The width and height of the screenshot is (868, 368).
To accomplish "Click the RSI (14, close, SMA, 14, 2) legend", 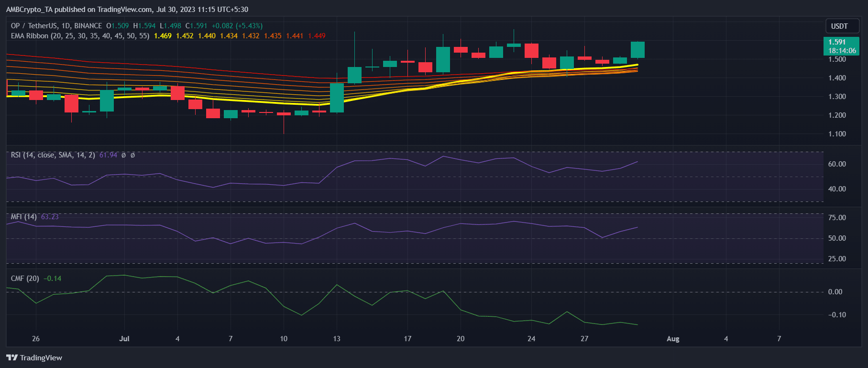I will pos(53,155).
